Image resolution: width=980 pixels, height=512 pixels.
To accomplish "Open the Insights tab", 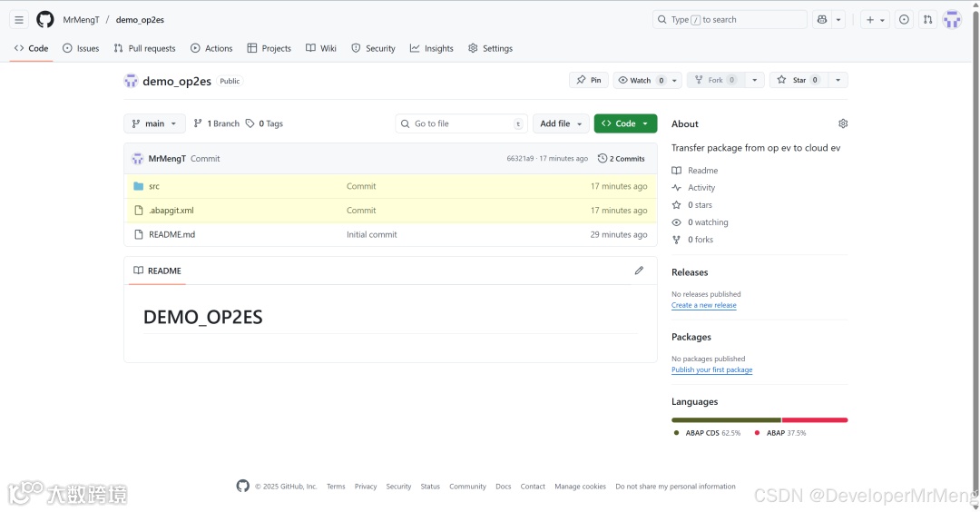I will [432, 48].
